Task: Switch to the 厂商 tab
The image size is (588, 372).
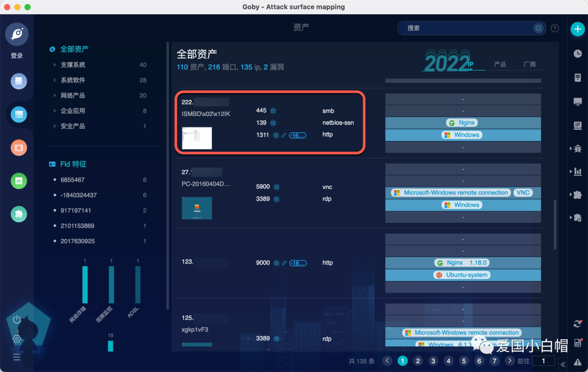Action: [530, 64]
